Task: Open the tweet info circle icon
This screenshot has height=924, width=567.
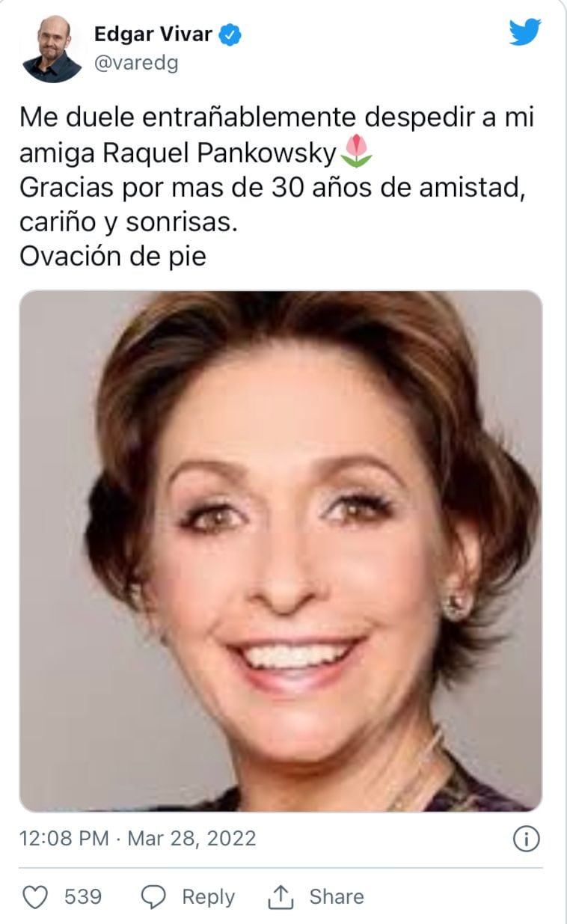Action: 526,839
